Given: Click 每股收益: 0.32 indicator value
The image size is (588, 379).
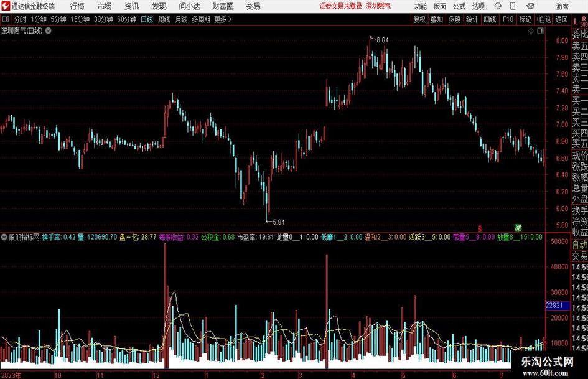Looking at the screenshot, I should [179, 237].
